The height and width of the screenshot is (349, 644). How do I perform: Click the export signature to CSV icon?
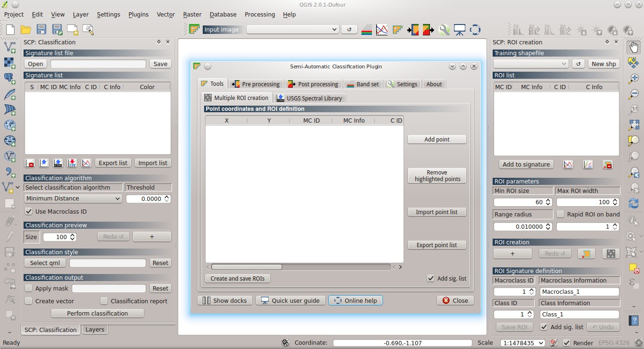72,163
